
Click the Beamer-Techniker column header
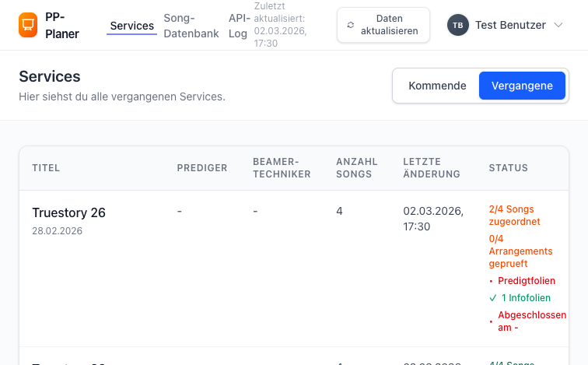[x=282, y=168]
